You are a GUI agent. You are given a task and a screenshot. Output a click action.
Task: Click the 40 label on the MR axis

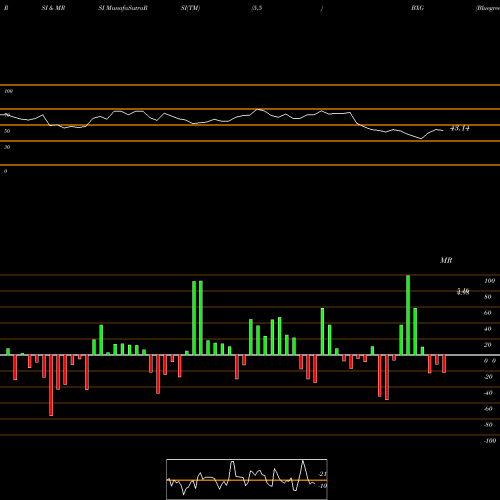click(488, 329)
